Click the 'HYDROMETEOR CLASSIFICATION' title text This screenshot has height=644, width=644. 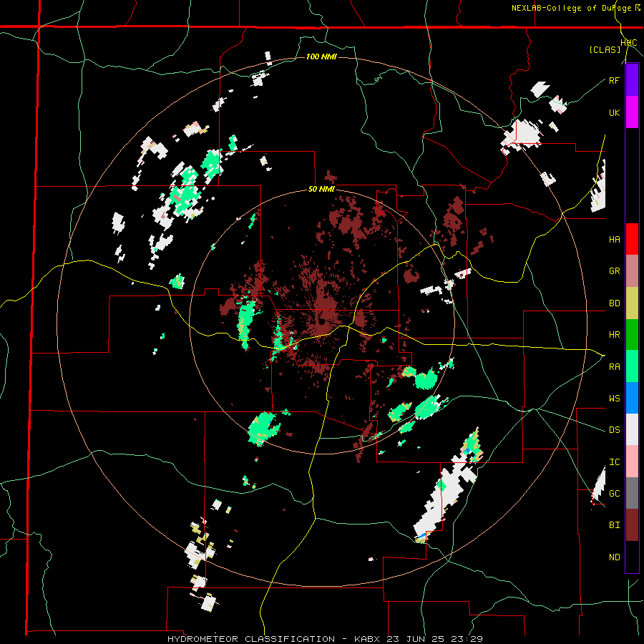[x=251, y=639]
